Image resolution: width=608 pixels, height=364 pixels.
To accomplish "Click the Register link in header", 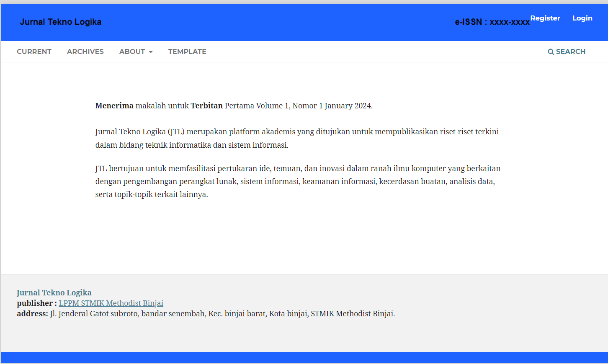I will (545, 18).
